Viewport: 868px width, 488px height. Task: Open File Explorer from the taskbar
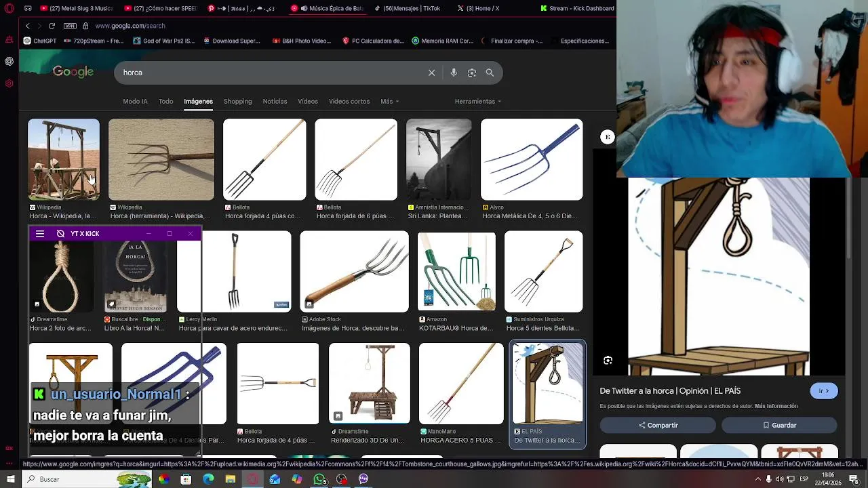231,479
